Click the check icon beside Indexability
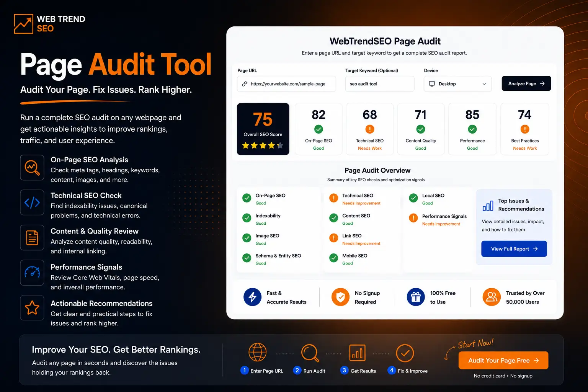The height and width of the screenshot is (392, 588). coord(247,218)
